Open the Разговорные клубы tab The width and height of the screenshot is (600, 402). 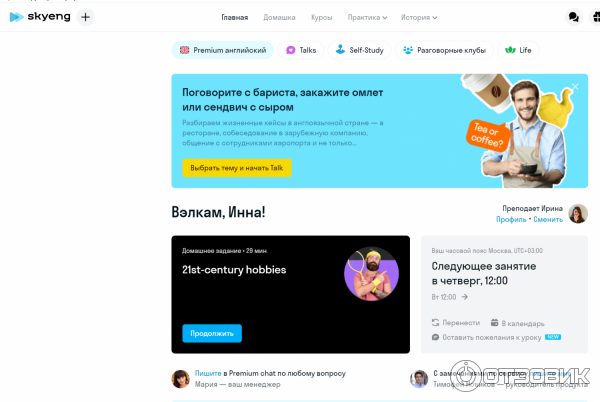tap(444, 50)
